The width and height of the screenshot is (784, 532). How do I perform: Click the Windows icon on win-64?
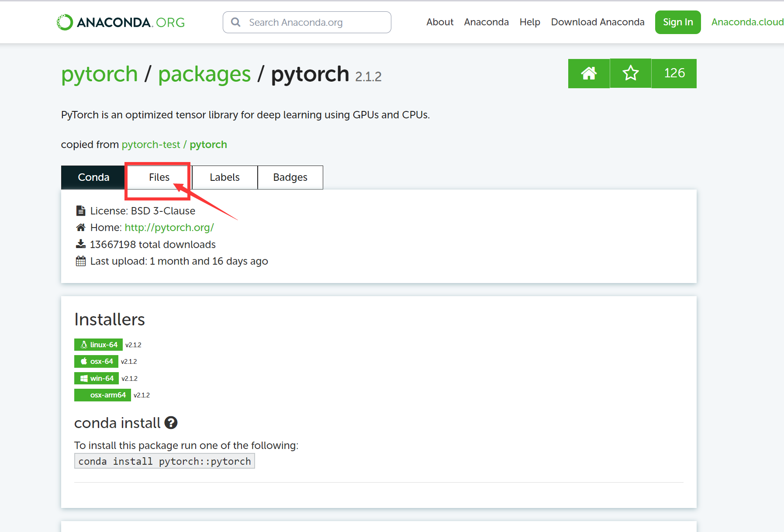point(84,378)
